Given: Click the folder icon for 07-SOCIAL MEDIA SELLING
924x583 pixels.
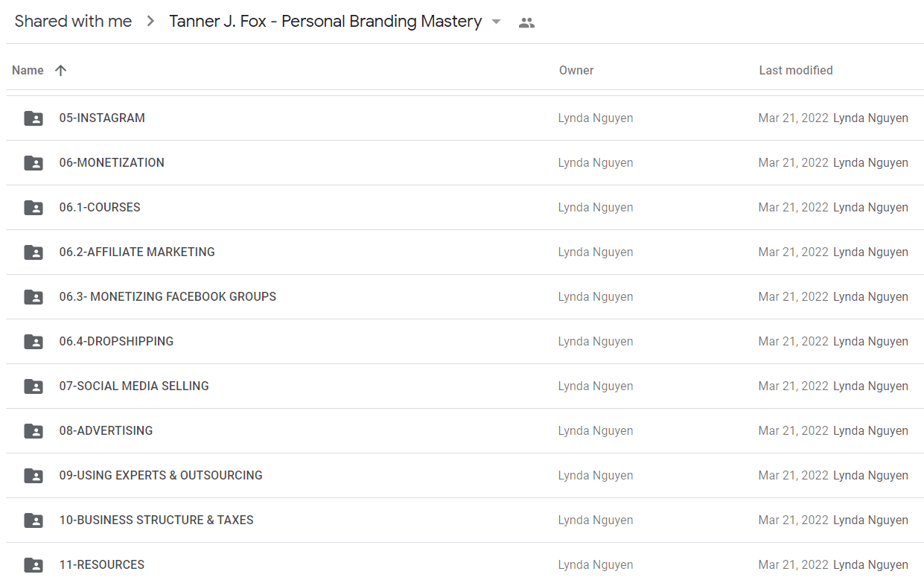Looking at the screenshot, I should (x=34, y=386).
